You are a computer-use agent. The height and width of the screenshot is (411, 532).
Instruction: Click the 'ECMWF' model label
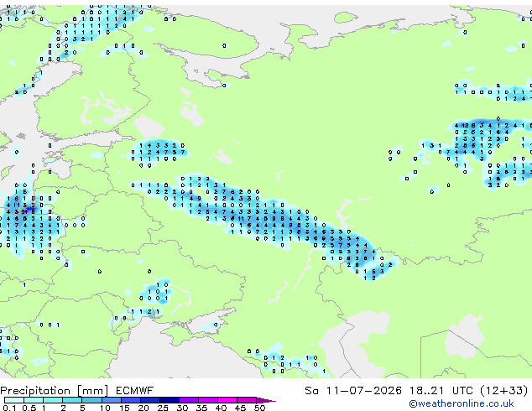[135, 391]
